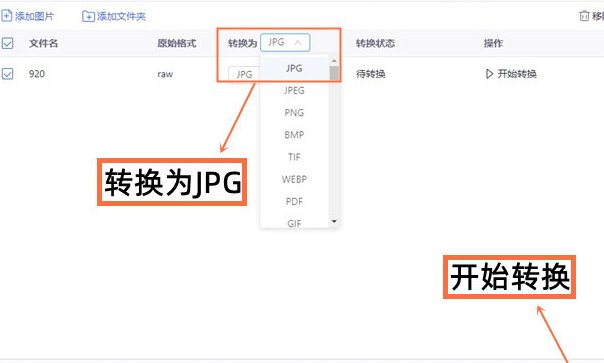This screenshot has height=363, width=604.
Task: Click 添加文件夹 link
Action: tap(121, 16)
